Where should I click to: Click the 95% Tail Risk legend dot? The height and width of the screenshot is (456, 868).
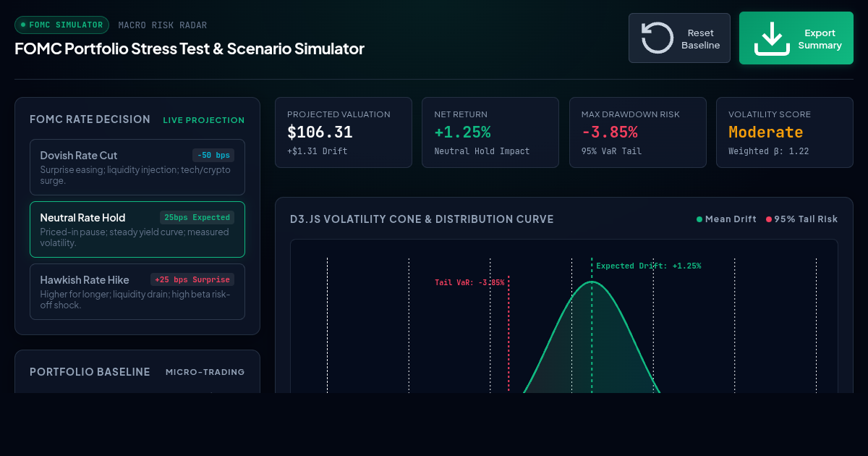pos(769,219)
